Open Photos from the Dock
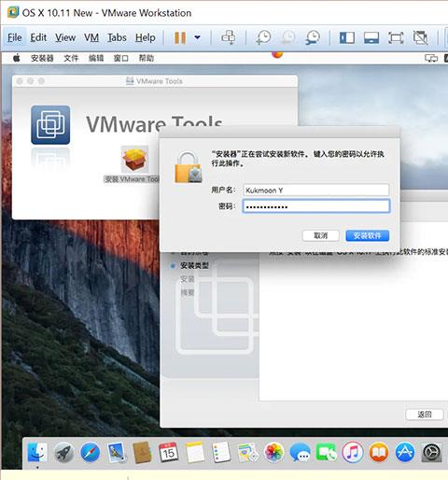The width and height of the screenshot is (448, 480). 273,452
